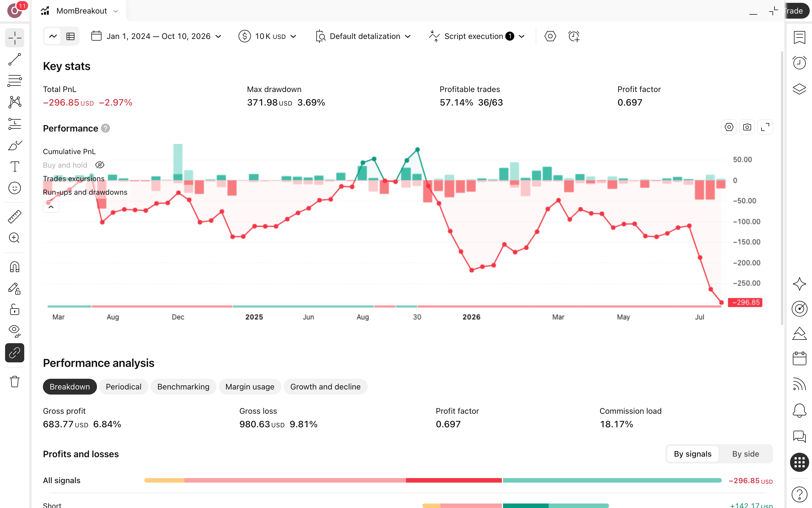
Task: Open the calendar panel icon
Action: pyautogui.click(x=800, y=358)
